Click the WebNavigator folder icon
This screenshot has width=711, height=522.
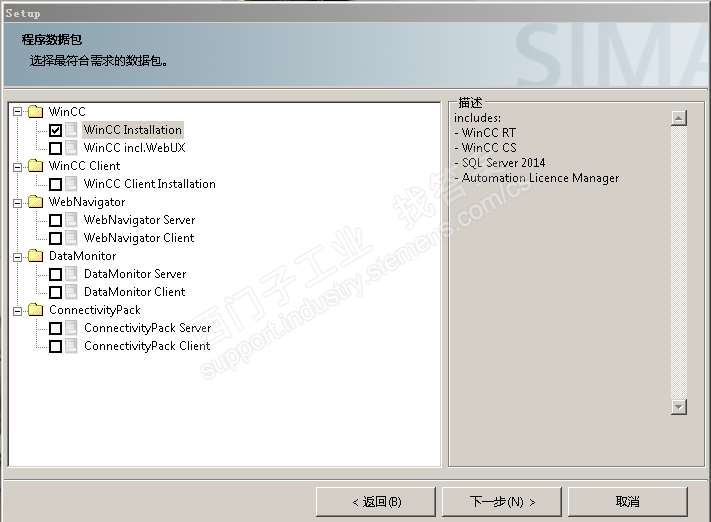tap(35, 202)
